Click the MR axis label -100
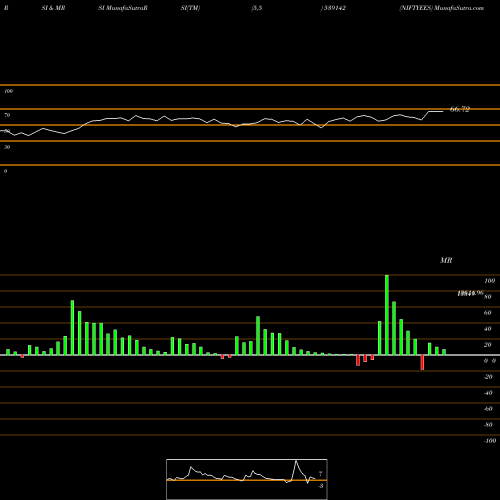The width and height of the screenshot is (500, 500). [x=490, y=441]
